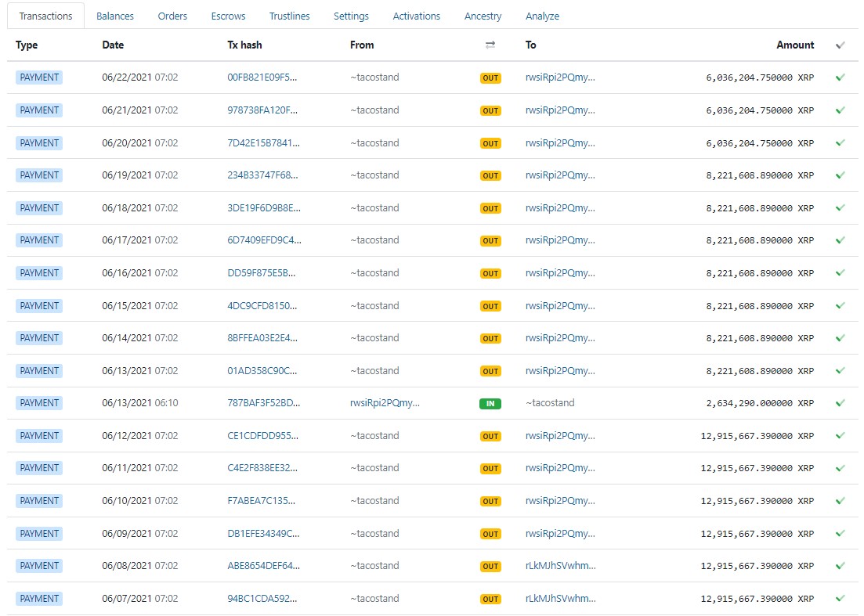Viewport: 864px width, 616px height.
Task: Open transaction hash CE1CDFDD955...
Action: [x=263, y=435]
